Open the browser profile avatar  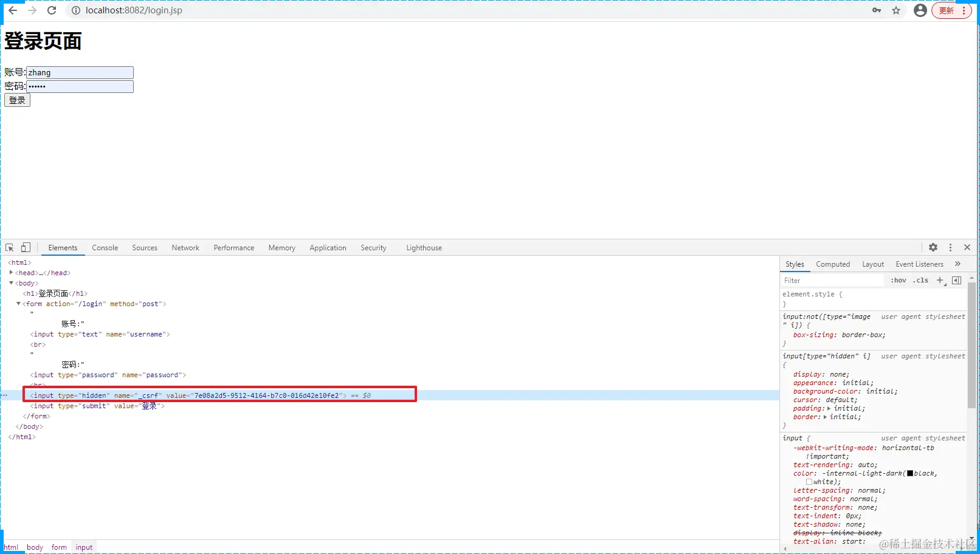coord(920,10)
